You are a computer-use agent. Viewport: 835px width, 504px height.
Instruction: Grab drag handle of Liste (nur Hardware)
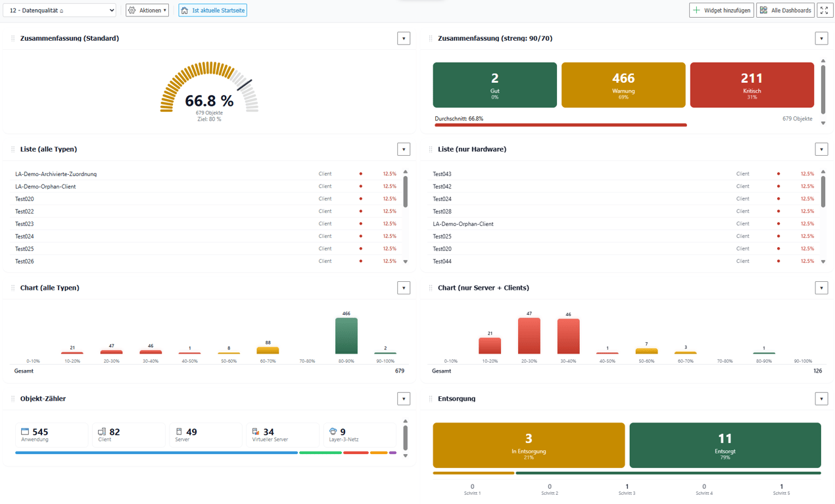[x=431, y=150]
